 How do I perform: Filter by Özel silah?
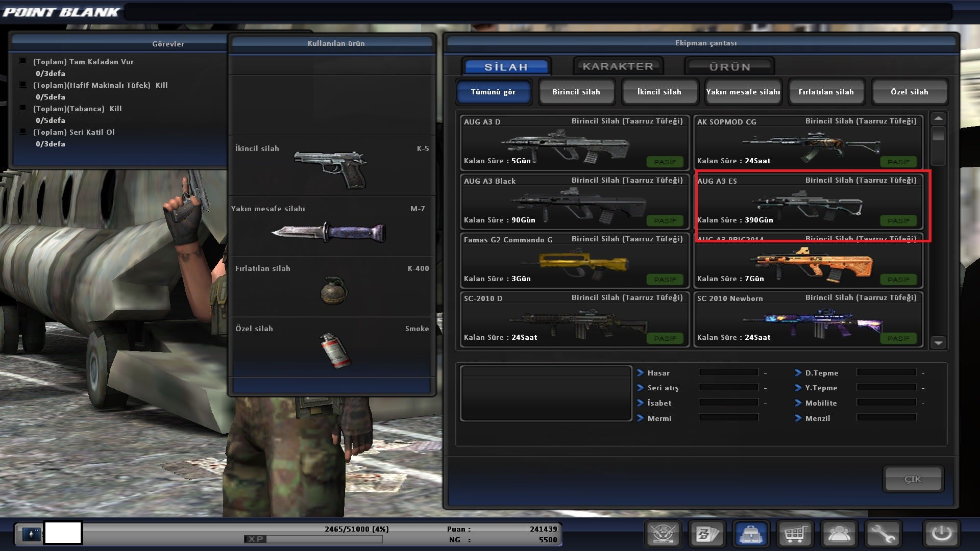pos(910,92)
